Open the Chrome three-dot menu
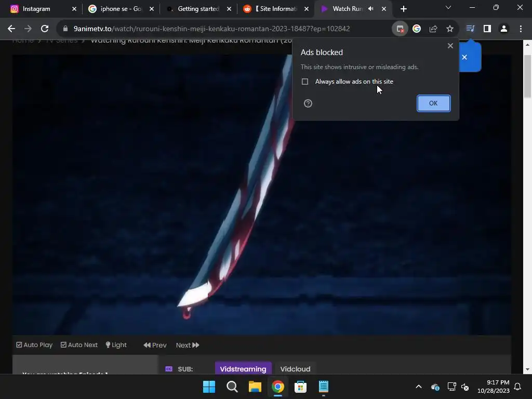Image resolution: width=532 pixels, height=399 pixels. 521,29
